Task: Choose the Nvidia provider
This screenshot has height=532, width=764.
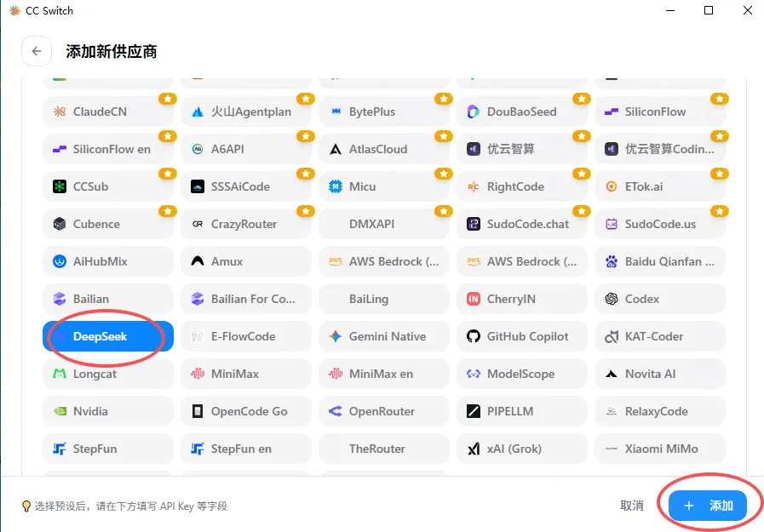Action: [x=108, y=411]
